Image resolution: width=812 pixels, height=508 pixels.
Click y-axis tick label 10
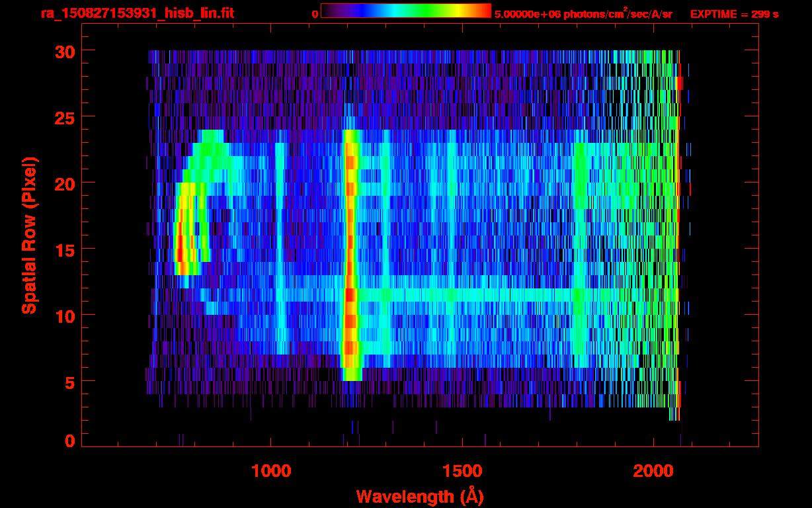[x=65, y=316]
